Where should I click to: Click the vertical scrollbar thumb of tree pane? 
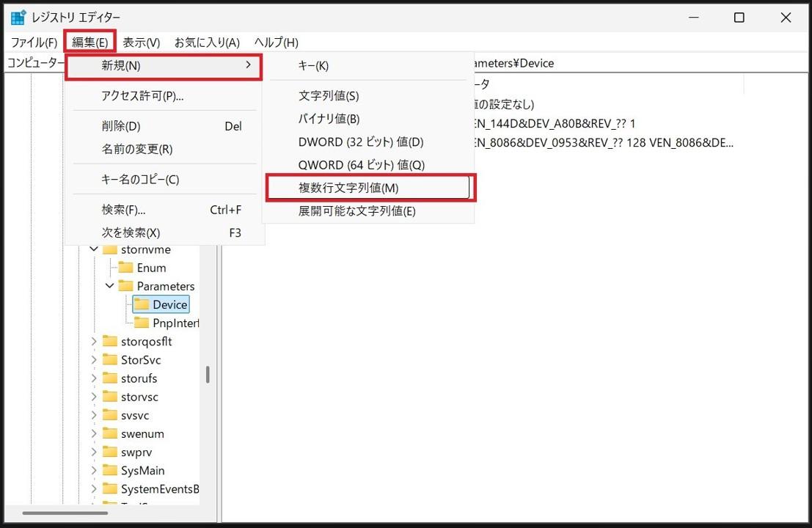click(208, 375)
